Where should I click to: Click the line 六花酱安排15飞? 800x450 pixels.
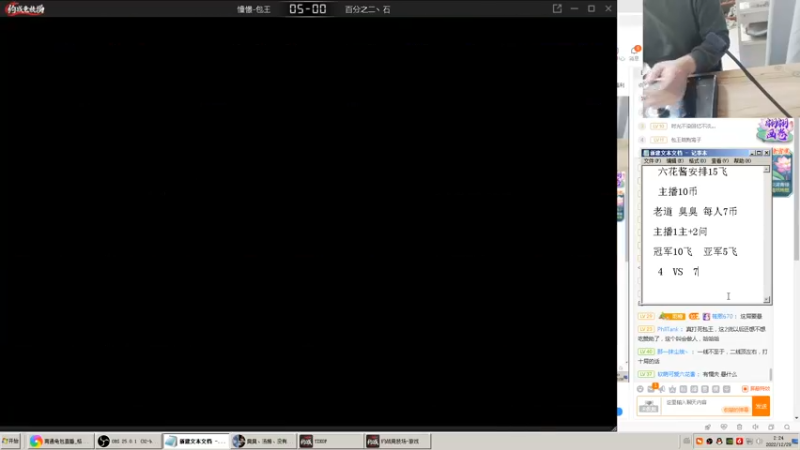(x=693, y=172)
